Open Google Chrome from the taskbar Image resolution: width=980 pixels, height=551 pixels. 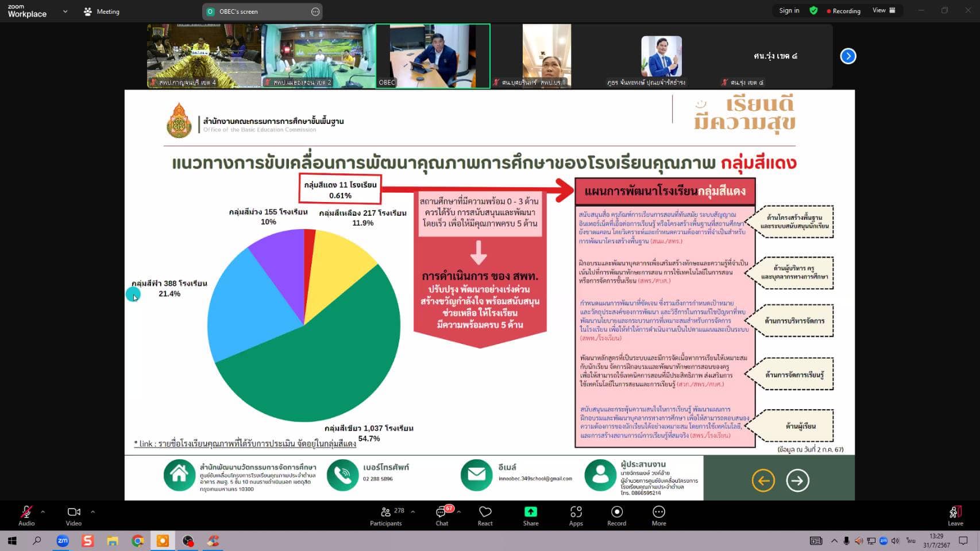pos(138,541)
